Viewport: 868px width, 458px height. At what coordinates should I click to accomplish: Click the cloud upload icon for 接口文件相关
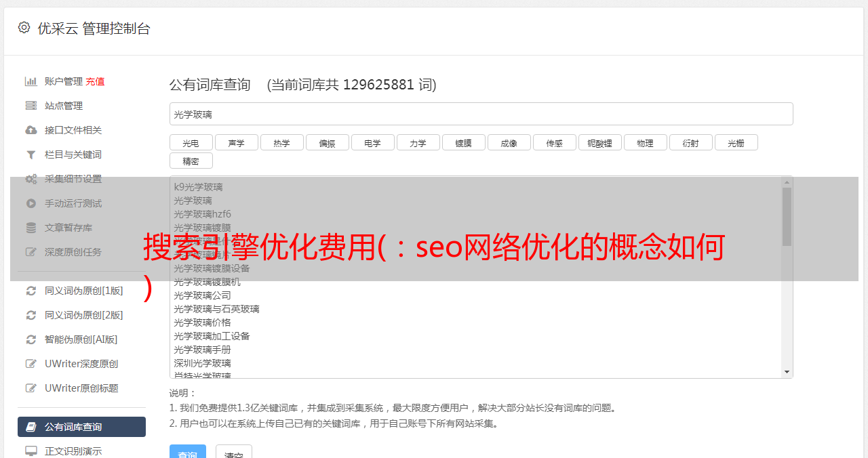click(31, 130)
